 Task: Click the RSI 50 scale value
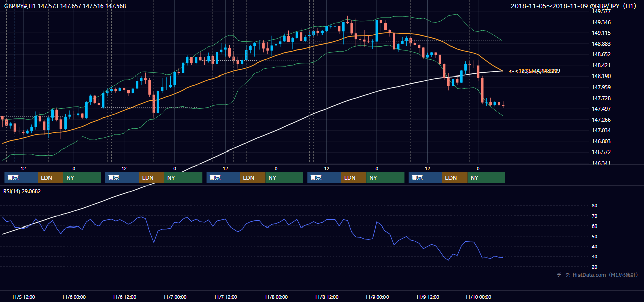595,236
